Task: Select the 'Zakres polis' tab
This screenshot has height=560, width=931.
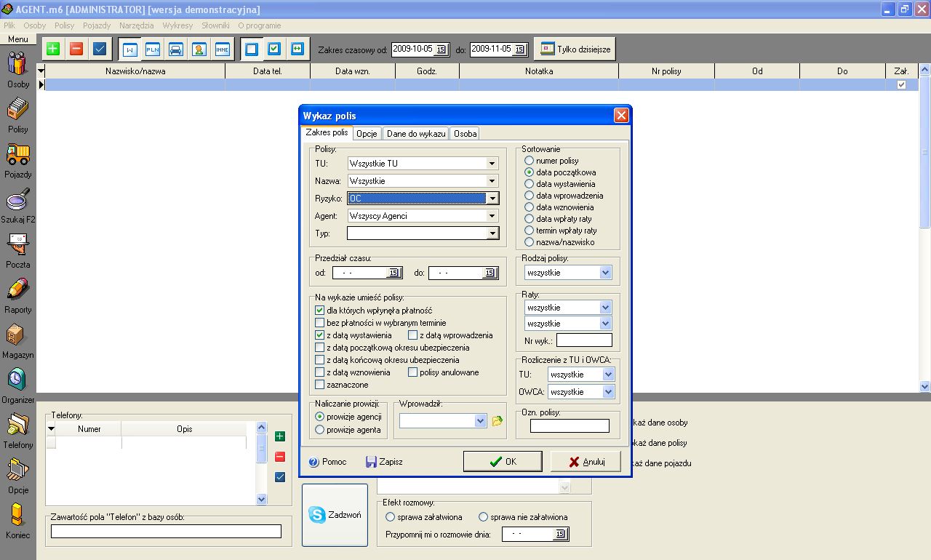Action: (327, 133)
